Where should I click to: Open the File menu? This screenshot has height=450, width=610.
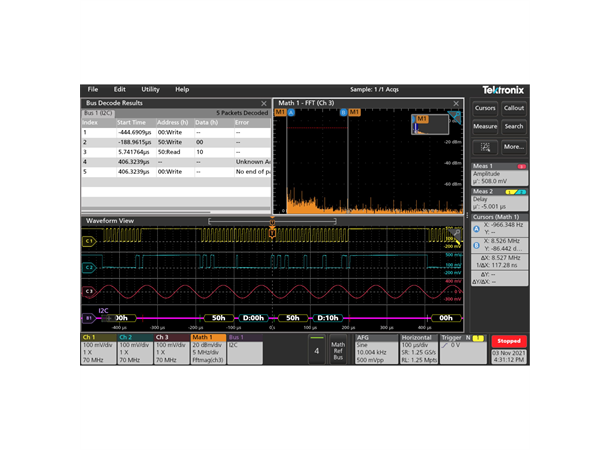(x=93, y=89)
